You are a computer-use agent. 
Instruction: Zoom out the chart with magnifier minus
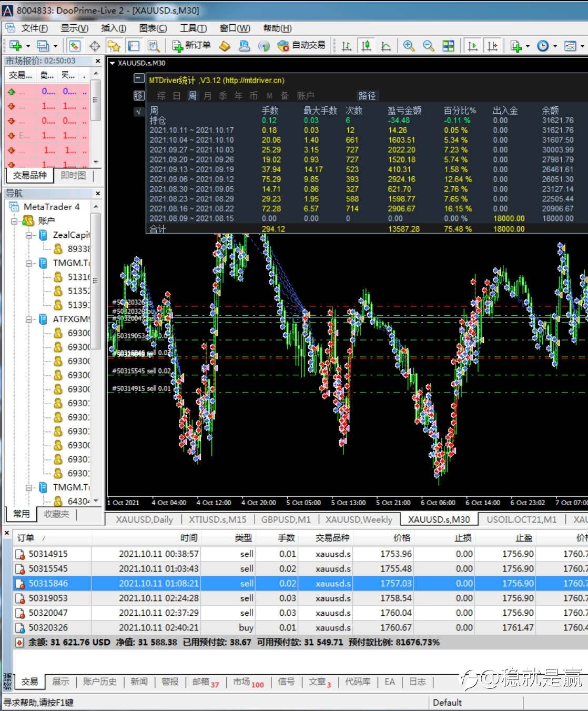(428, 46)
